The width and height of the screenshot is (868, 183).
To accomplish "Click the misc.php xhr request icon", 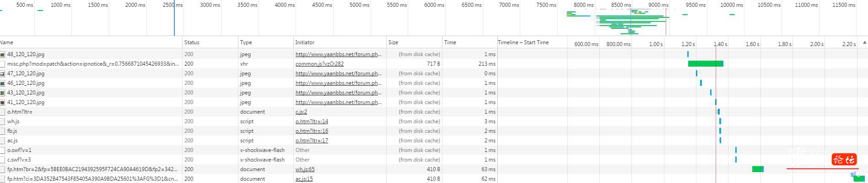I will pyautogui.click(x=2, y=64).
